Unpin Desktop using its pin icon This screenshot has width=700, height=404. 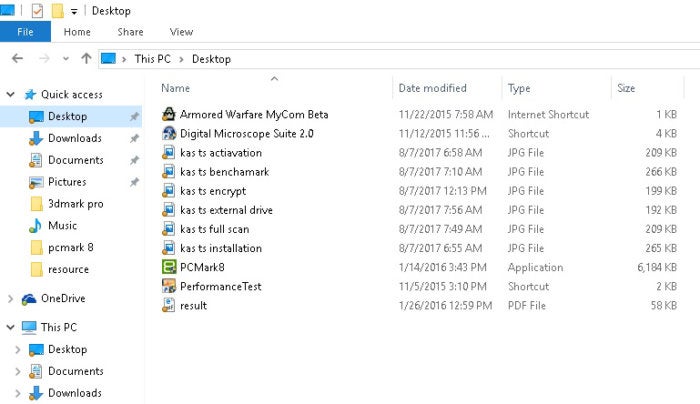134,117
